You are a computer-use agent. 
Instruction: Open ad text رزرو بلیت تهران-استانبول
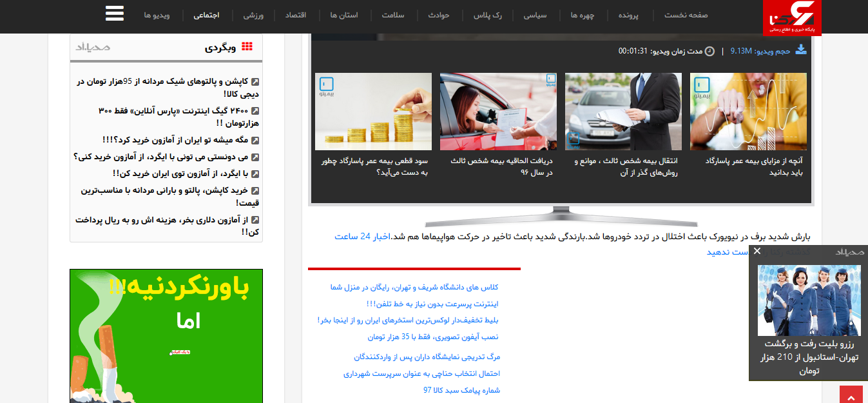(x=809, y=357)
